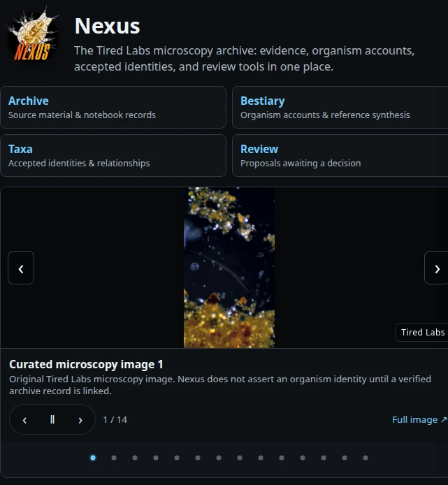Click 'Organism accounts & reference synthesis' subtitle

(x=325, y=115)
